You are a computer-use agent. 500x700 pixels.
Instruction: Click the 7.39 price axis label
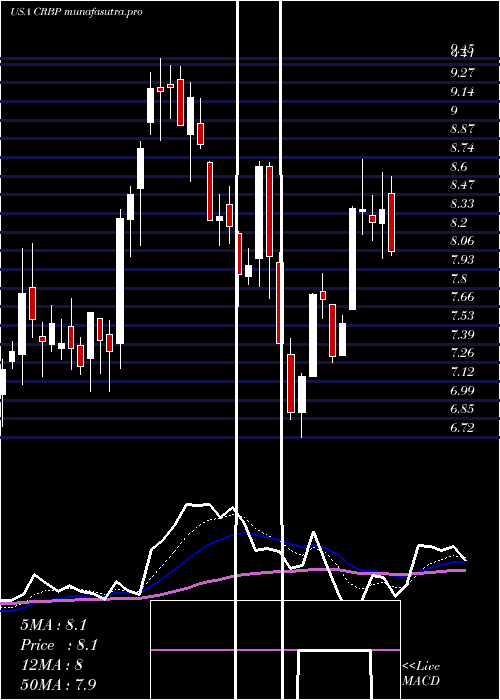(462, 335)
